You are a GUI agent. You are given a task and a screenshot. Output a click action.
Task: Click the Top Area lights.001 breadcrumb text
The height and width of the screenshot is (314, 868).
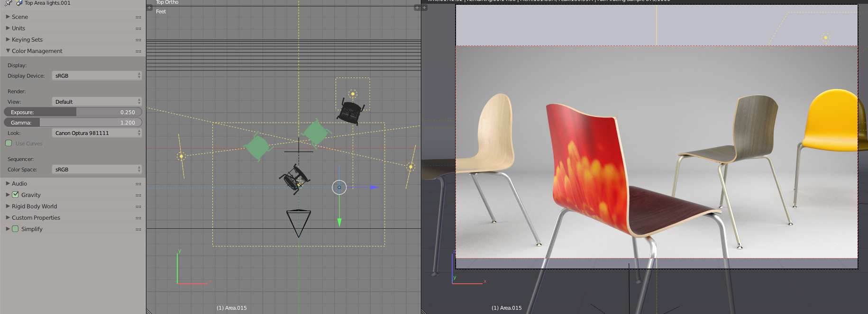tap(47, 3)
